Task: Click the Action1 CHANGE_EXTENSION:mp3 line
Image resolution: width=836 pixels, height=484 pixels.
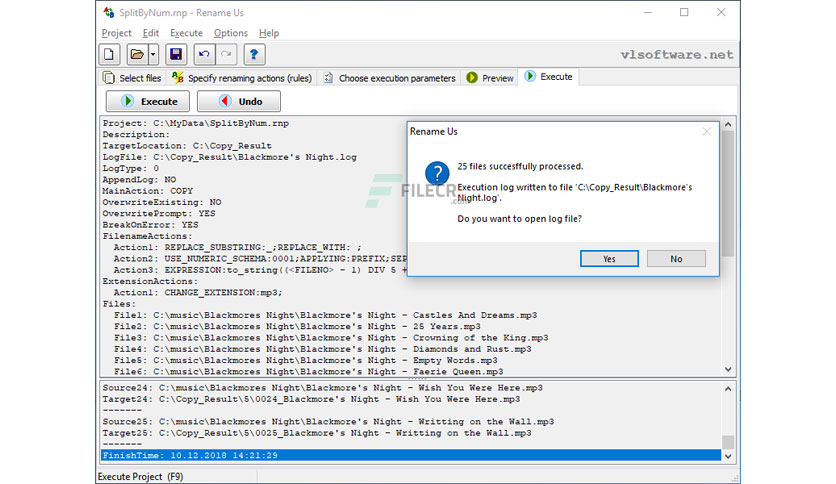Action: pyautogui.click(x=198, y=293)
